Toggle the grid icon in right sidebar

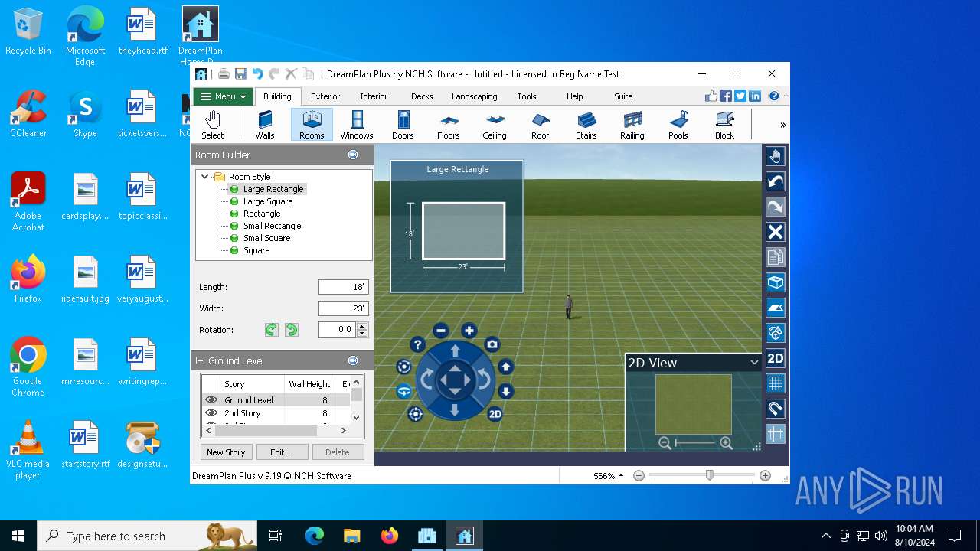coord(776,383)
